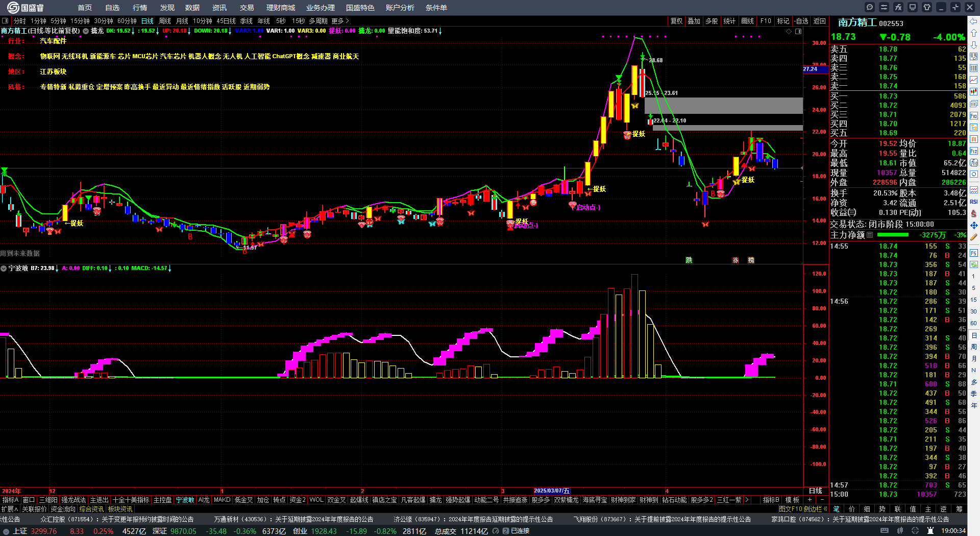Open the 行情 menu
980x536 pixels.
tap(140, 8)
